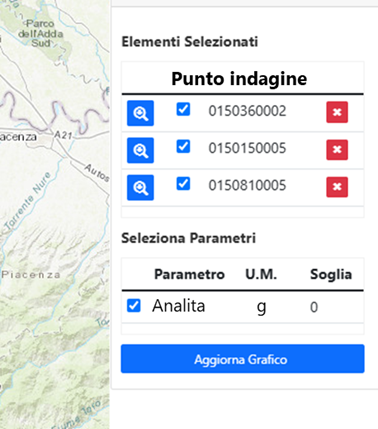The height and width of the screenshot is (429, 378).
Task: Zoom to survey point 0150360002
Action: tap(140, 113)
